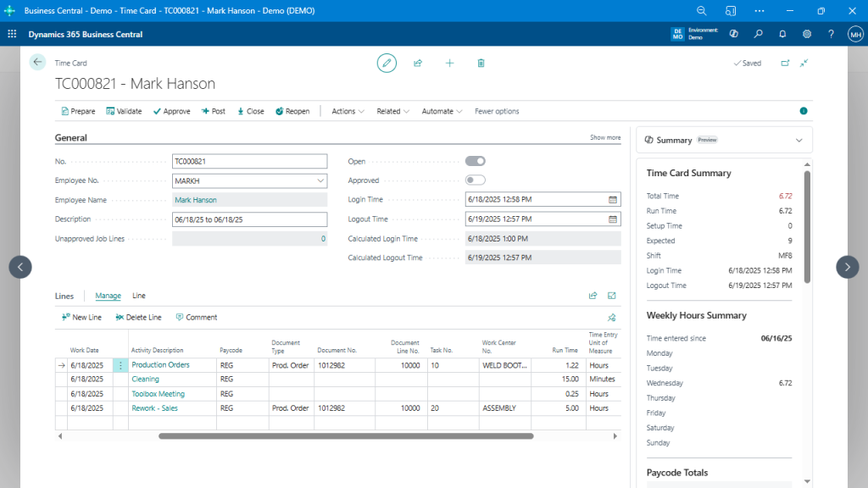Open the Employee No. dropdown
The width and height of the screenshot is (868, 488).
[320, 180]
